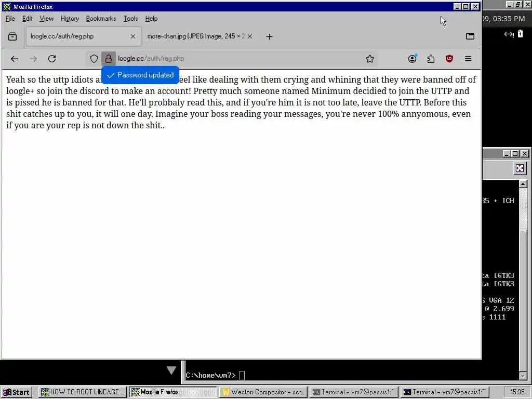Click the Mozilla Firefox title bar icon
Screen dimensions: 532x399
pyautogui.click(x=7, y=7)
